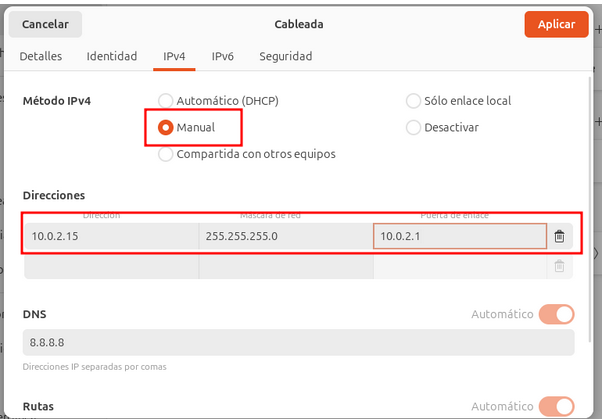
Task: Choose Automático (DHCP) method
Action: coord(166,101)
